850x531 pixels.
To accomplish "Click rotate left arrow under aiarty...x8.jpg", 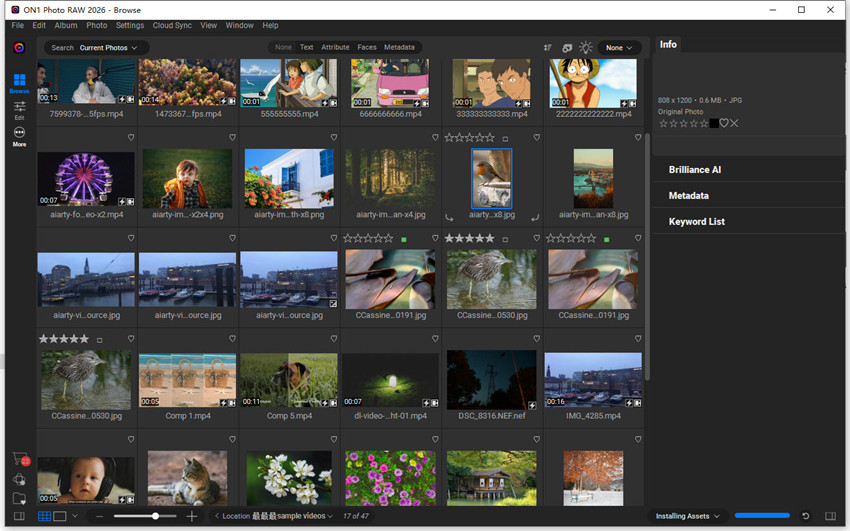I will (x=449, y=218).
